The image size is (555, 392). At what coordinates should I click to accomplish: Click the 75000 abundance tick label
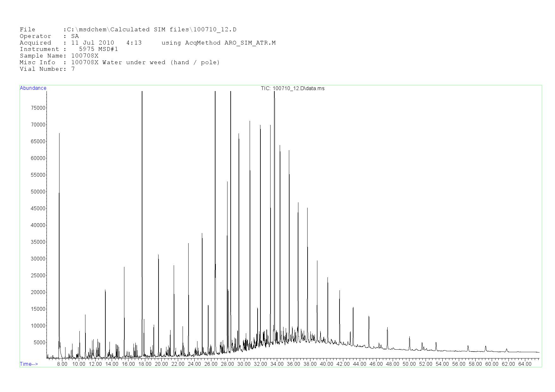click(37, 108)
